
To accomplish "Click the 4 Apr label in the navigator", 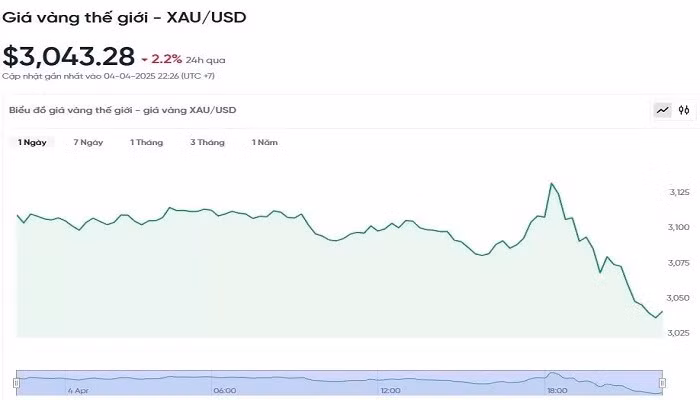I will (x=77, y=390).
